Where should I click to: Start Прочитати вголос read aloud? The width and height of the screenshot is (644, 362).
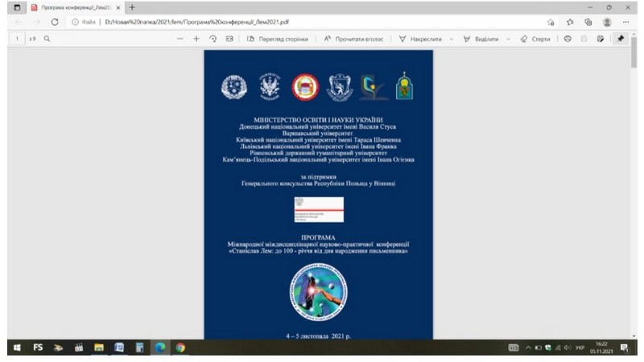[353, 39]
